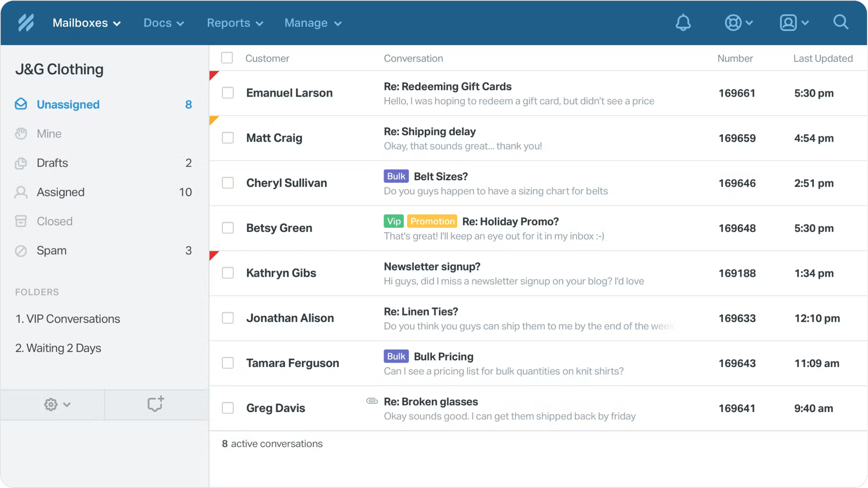The image size is (868, 488).
Task: Select the Unassigned mailbox icon
Action: (x=21, y=104)
